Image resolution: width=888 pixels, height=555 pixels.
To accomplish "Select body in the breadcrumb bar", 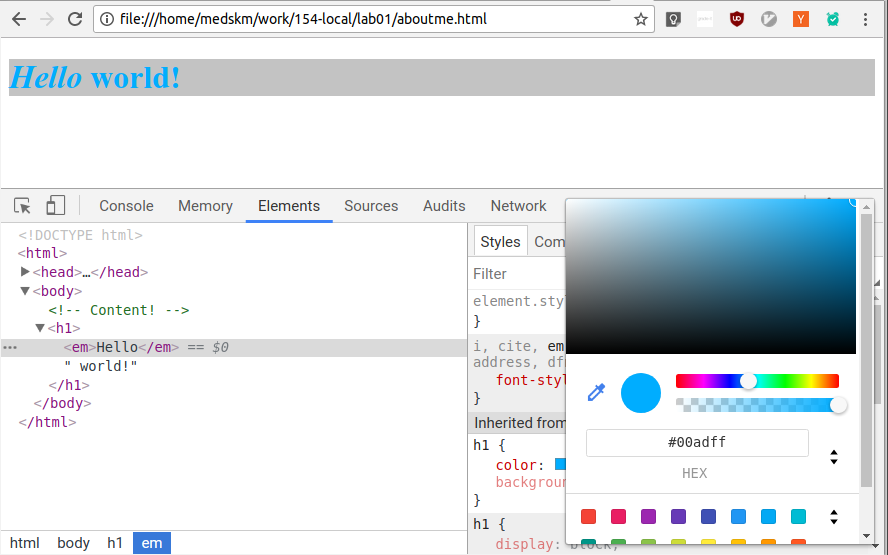I will click(73, 543).
